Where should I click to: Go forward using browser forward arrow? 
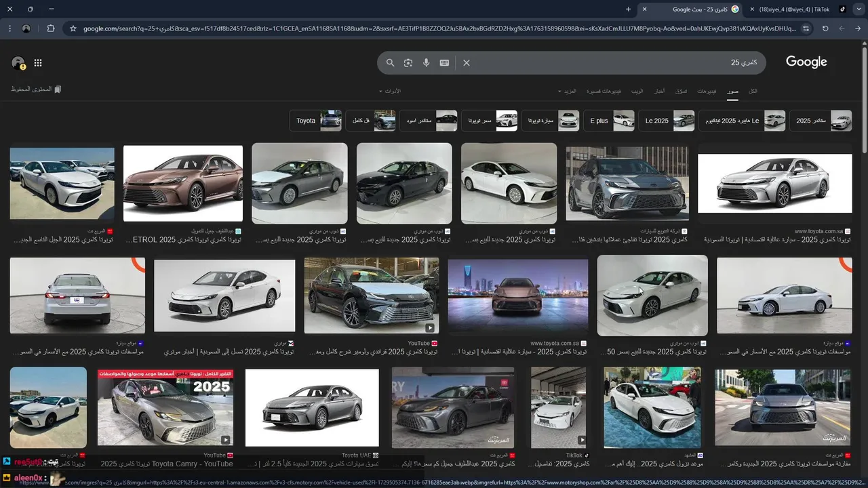point(842,28)
